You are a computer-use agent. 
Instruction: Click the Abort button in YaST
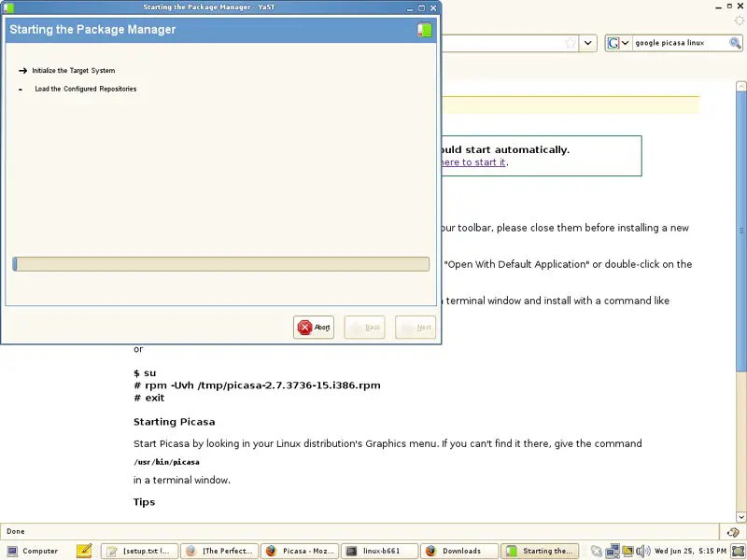click(x=314, y=328)
